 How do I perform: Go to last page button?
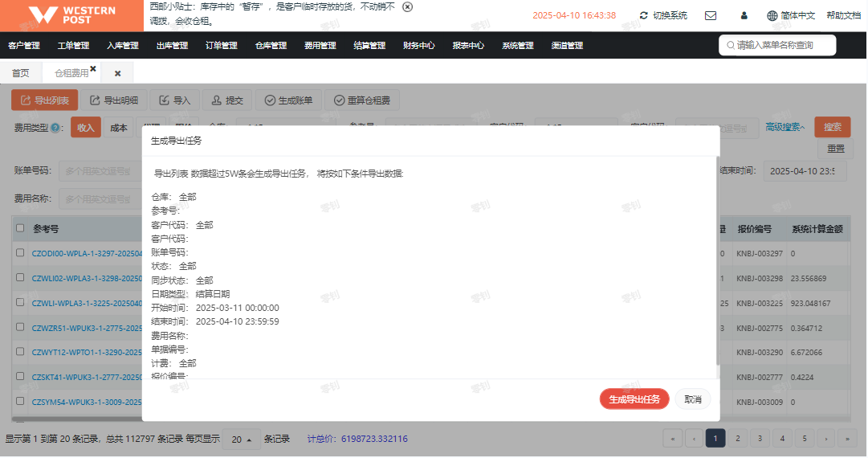pyautogui.click(x=847, y=439)
